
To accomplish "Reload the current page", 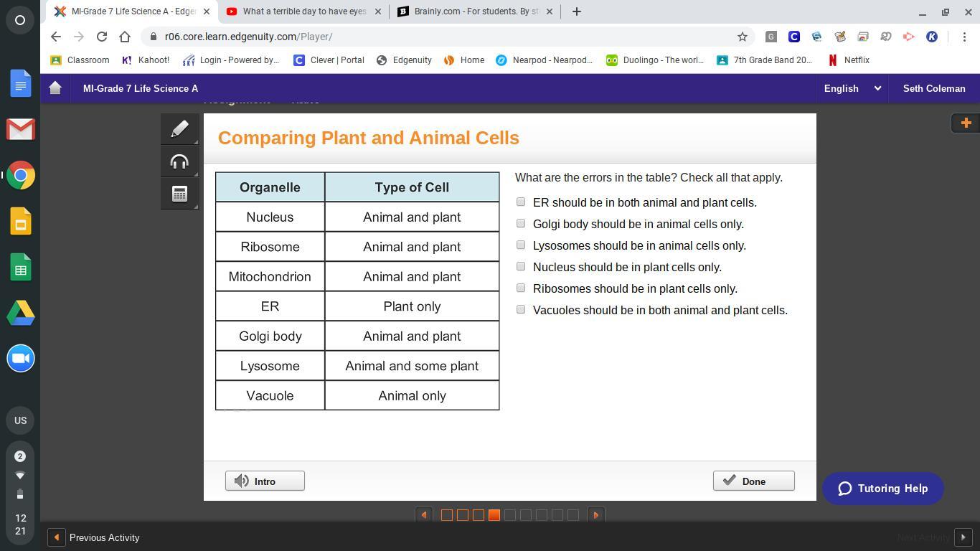I will click(x=102, y=37).
